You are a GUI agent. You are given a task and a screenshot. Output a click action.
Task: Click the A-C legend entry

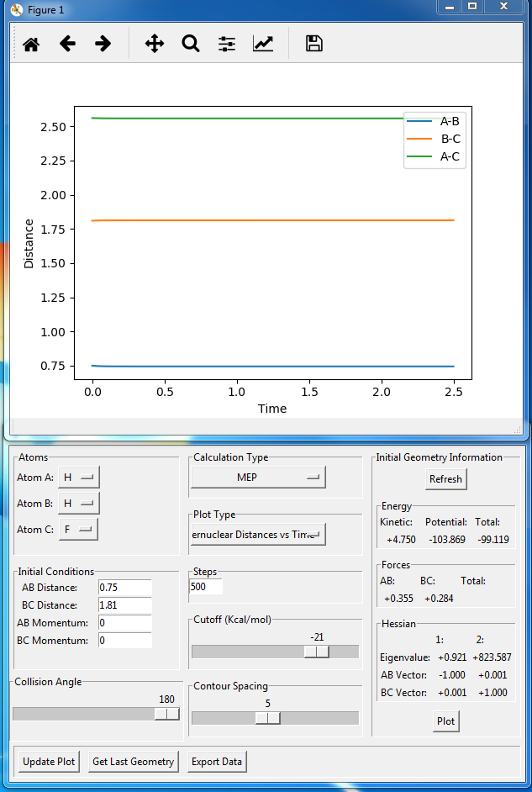(x=434, y=156)
